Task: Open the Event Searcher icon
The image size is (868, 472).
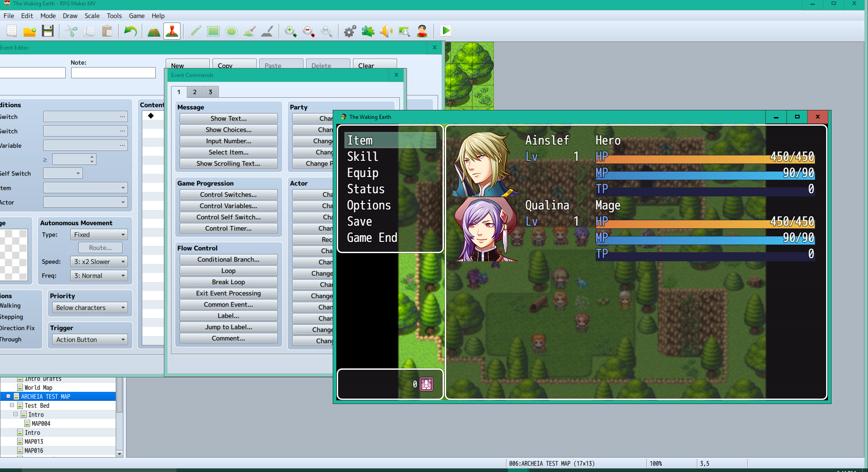Action: click(404, 31)
